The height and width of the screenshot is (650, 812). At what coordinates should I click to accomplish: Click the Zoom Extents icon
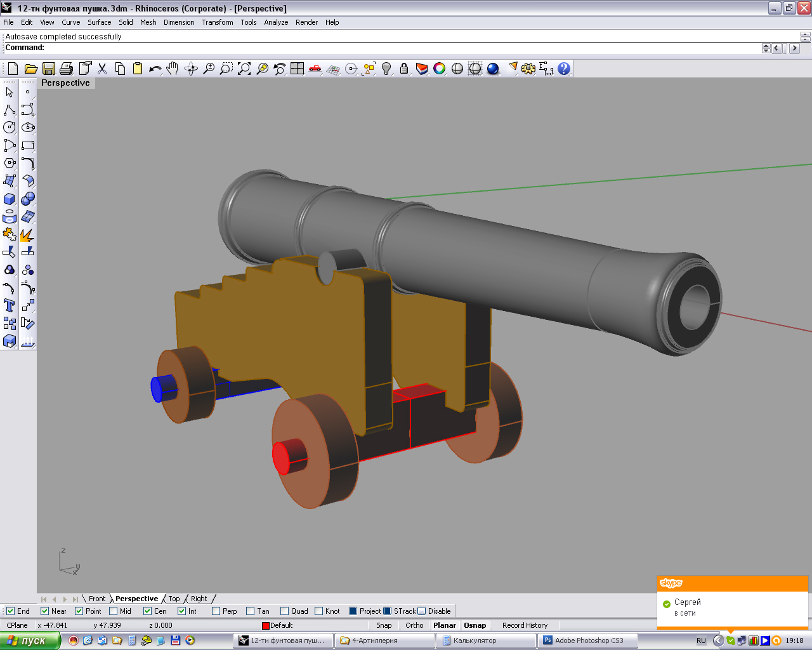(x=244, y=69)
